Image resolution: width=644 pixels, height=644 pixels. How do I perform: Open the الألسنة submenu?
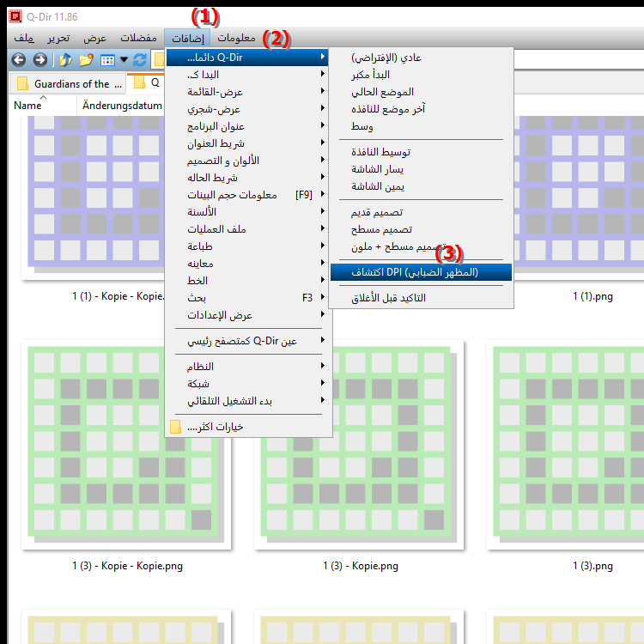click(247, 212)
